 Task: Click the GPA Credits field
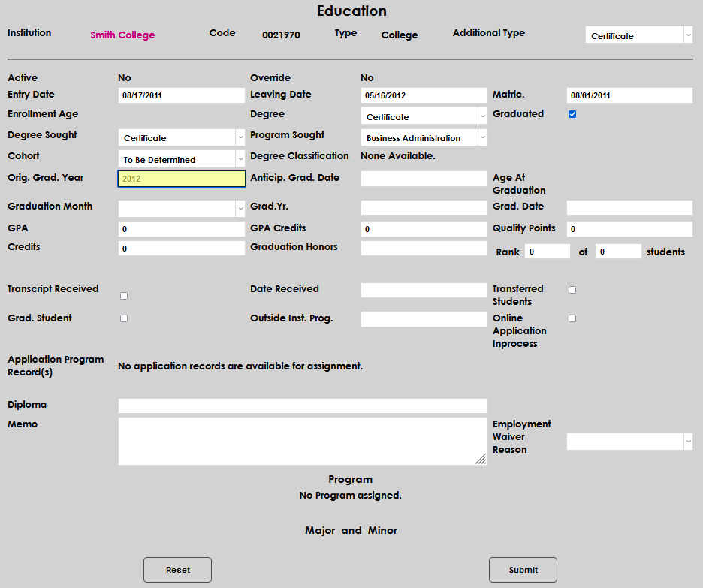[424, 229]
